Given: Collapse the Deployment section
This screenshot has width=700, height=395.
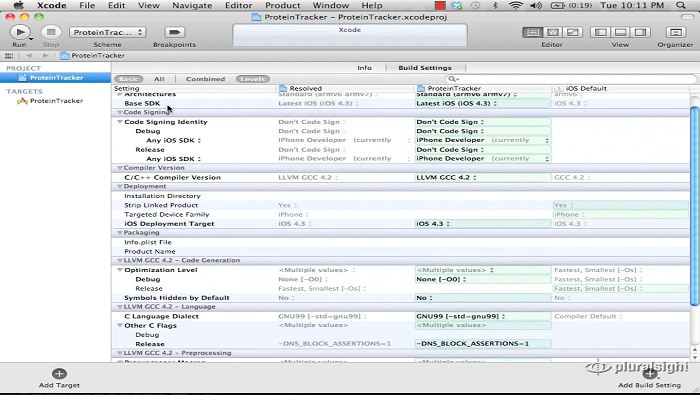Looking at the screenshot, I should 119,187.
